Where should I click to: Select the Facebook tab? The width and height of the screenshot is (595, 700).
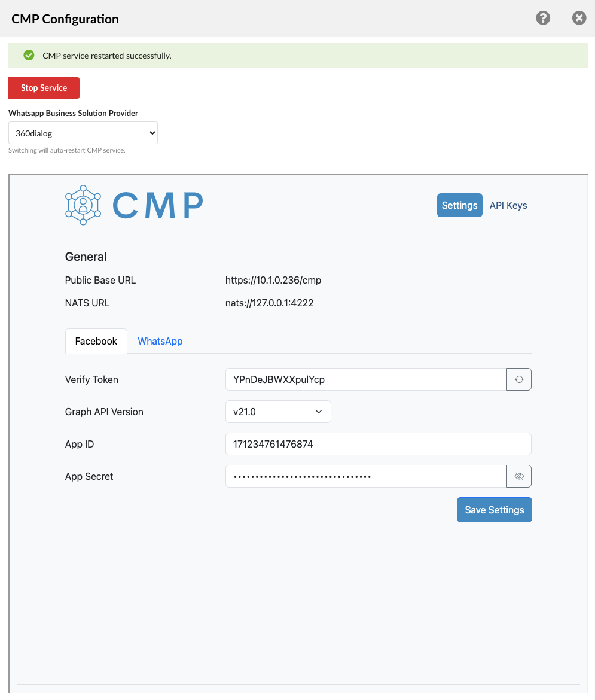pyautogui.click(x=96, y=341)
